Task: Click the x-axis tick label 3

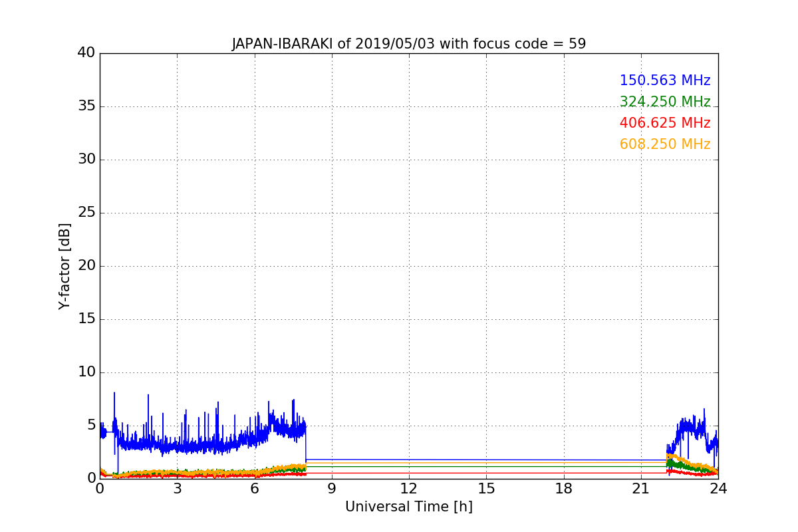Action: [177, 489]
